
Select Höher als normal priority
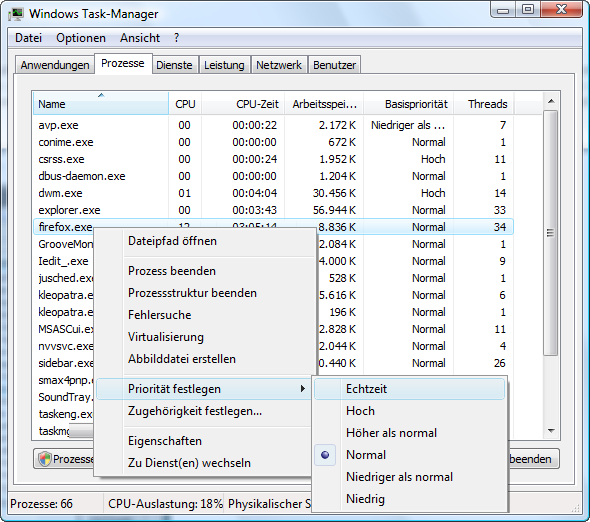[410, 433]
